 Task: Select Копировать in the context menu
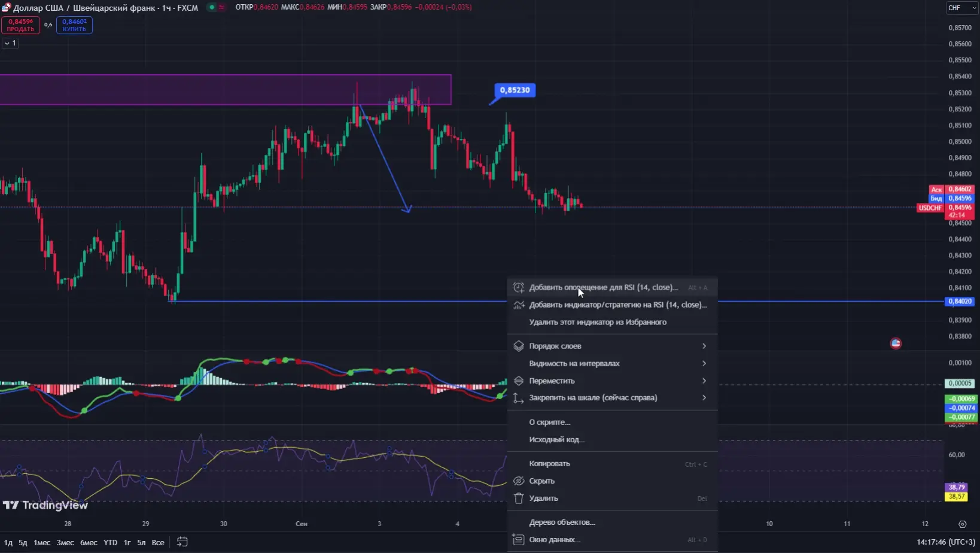[549, 463]
